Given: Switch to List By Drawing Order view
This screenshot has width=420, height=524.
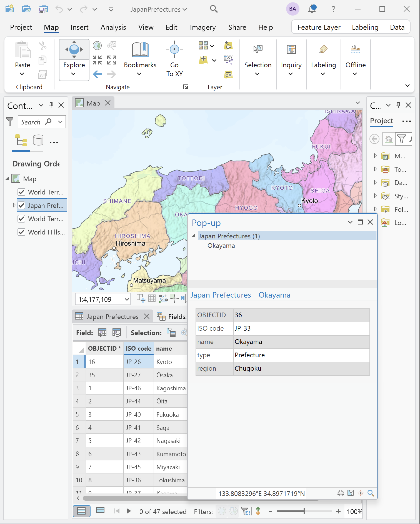Looking at the screenshot, I should 21,140.
